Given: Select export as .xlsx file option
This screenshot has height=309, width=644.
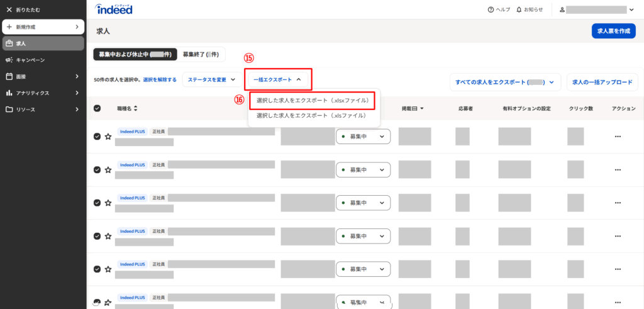Looking at the screenshot, I should pos(313,100).
